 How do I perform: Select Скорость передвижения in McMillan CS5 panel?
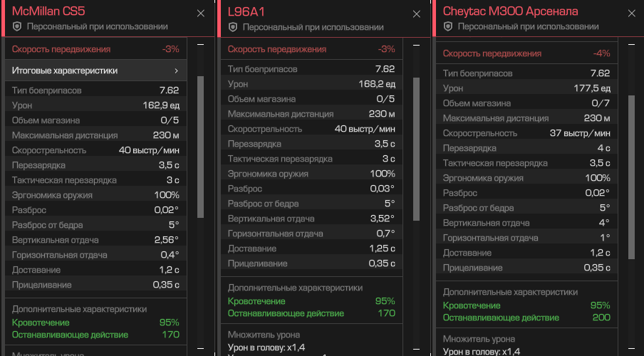click(x=95, y=49)
